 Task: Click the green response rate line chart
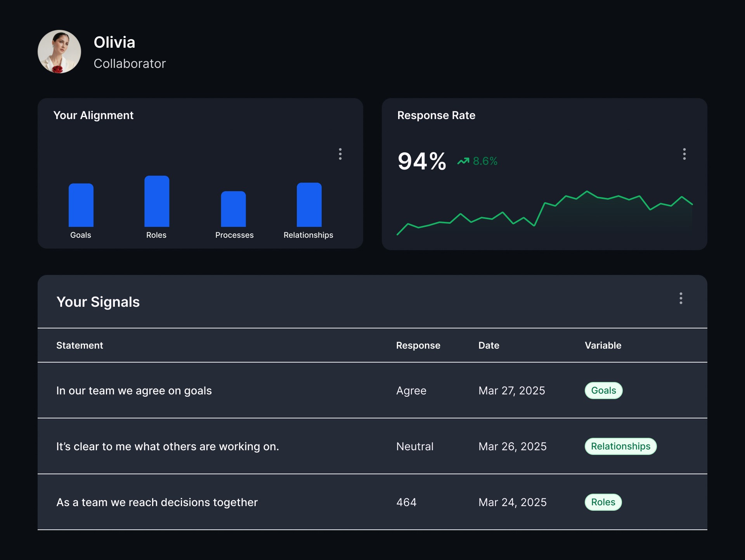[545, 213]
